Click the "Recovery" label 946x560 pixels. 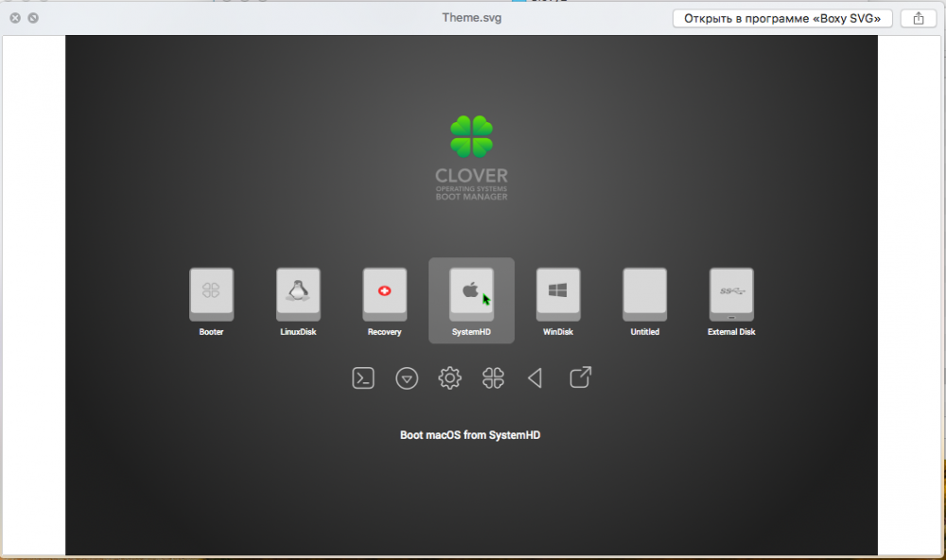[x=384, y=332]
